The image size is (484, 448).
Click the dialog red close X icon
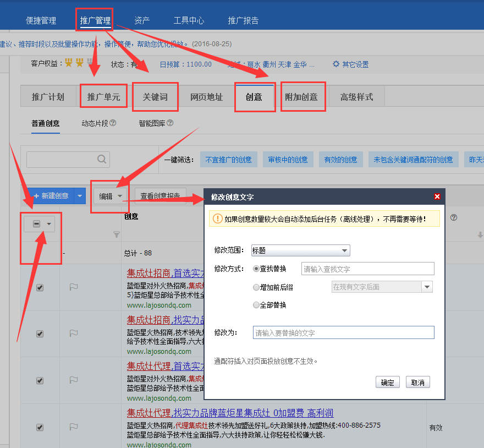437,196
